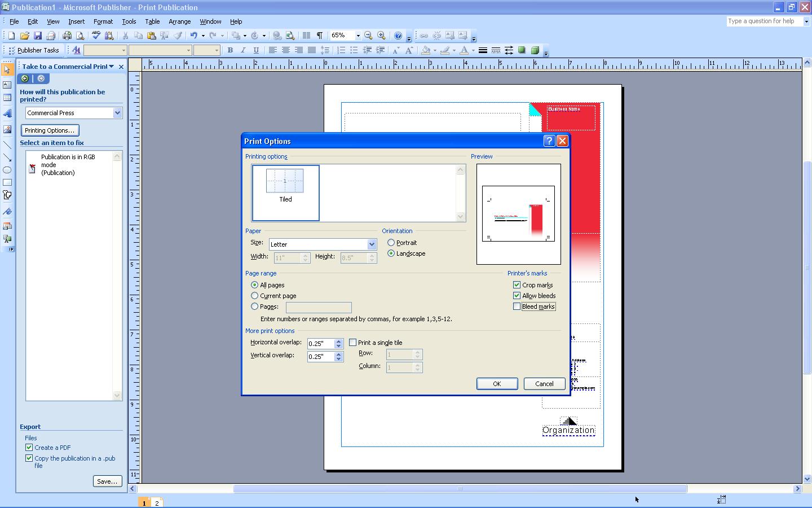812x508 pixels.
Task: Switch to publication page 2
Action: [156, 502]
